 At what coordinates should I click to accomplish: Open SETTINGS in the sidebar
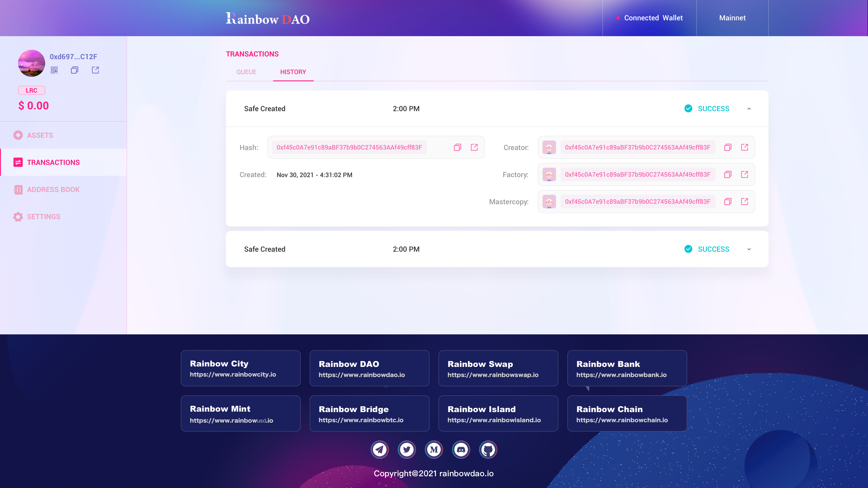click(x=43, y=217)
